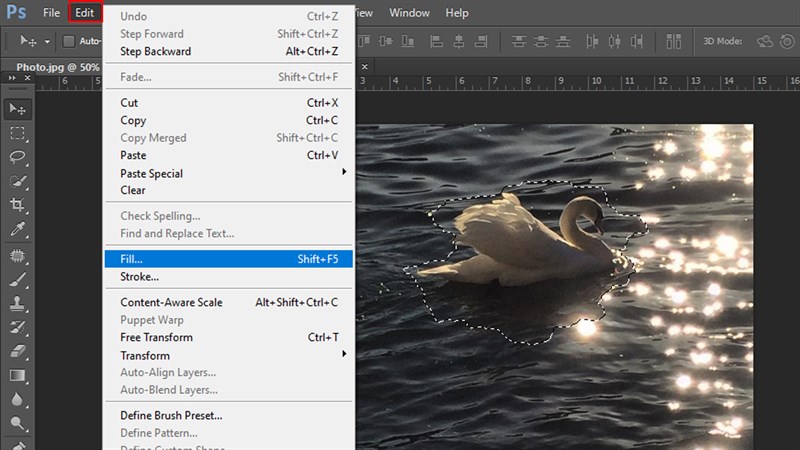The width and height of the screenshot is (800, 450).
Task: Open the Window menu
Action: (x=409, y=13)
